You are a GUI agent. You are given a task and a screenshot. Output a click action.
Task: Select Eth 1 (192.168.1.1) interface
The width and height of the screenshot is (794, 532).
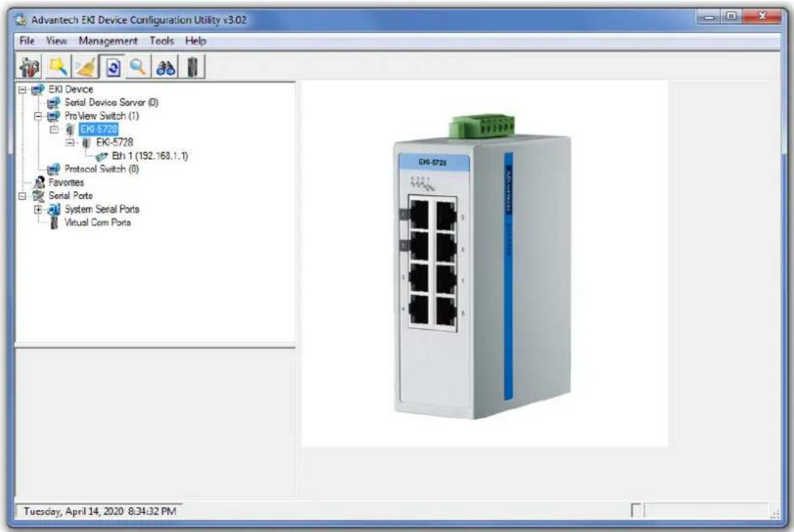[x=149, y=156]
